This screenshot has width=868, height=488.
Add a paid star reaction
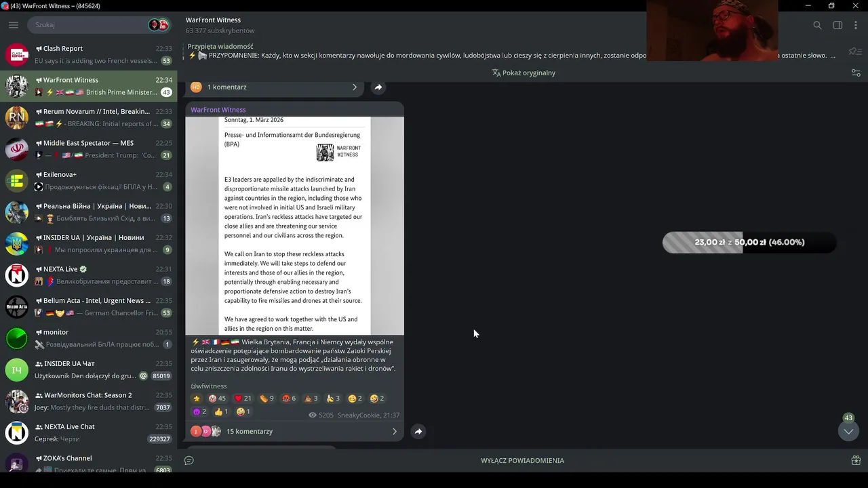(x=197, y=399)
